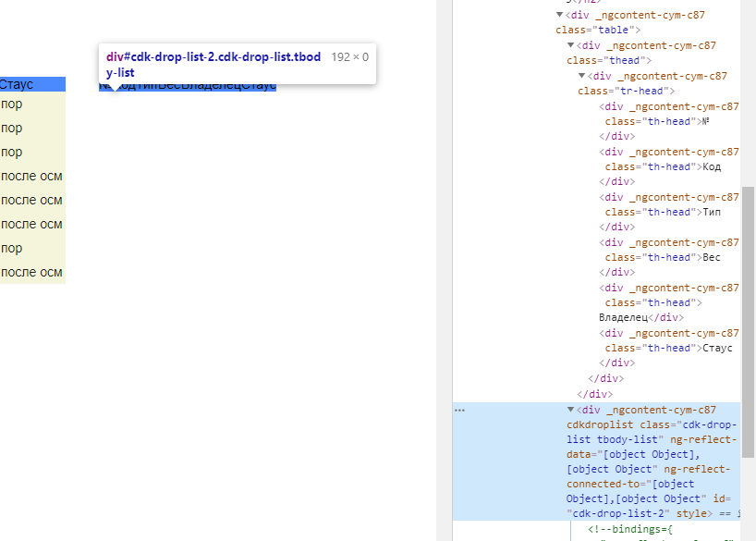Viewport: 756px width, 541px height.
Task: Click the last 'после осм' table cell
Action: 31,272
